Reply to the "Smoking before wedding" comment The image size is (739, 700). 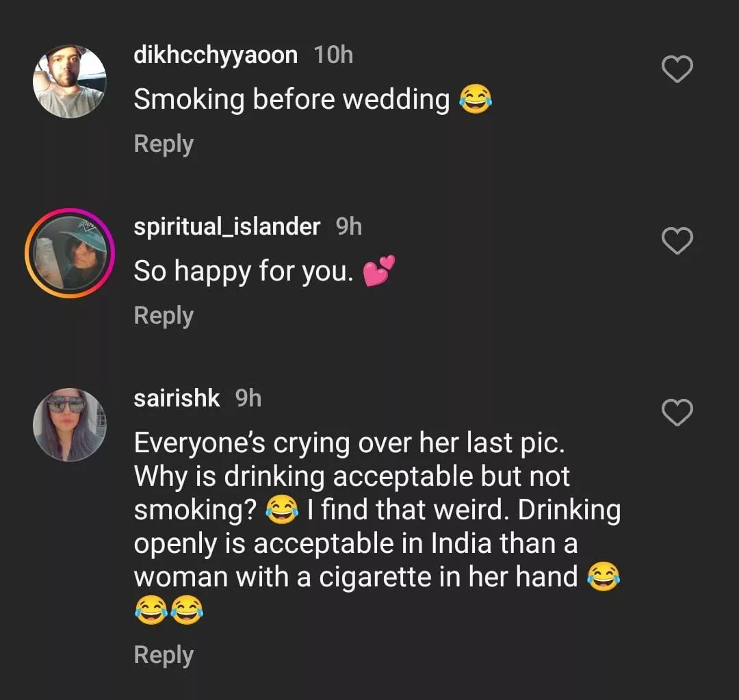[x=164, y=144]
